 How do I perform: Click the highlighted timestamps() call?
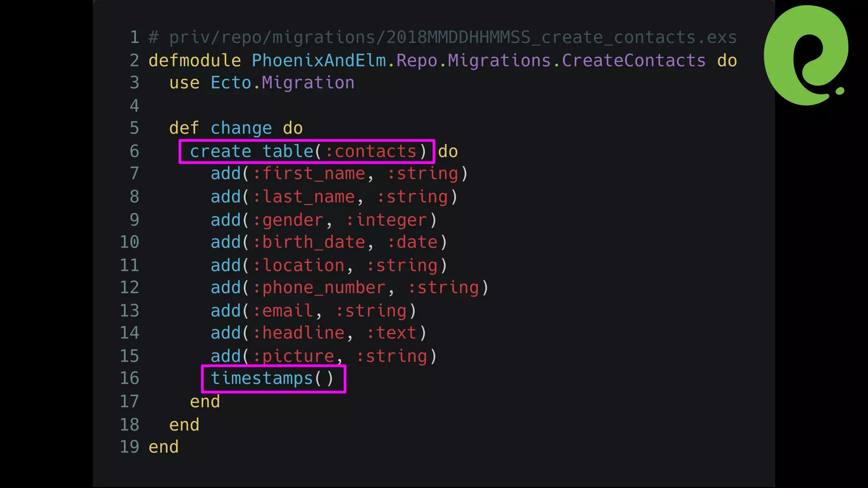click(273, 378)
